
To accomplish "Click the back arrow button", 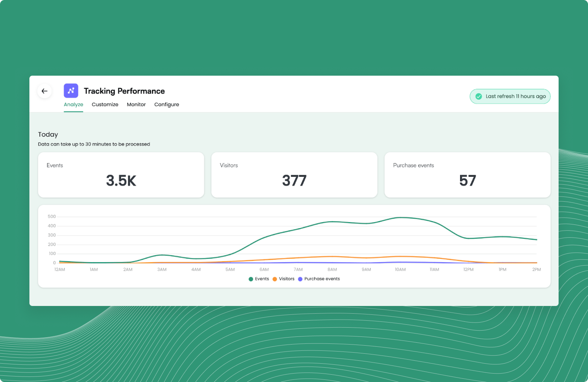I will (x=44, y=91).
